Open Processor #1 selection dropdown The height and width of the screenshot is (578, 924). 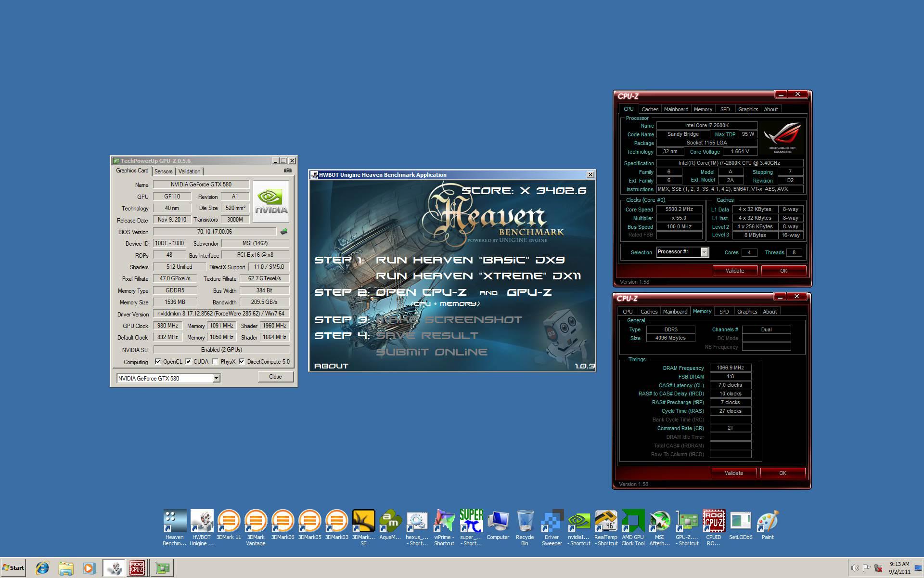[x=704, y=252]
